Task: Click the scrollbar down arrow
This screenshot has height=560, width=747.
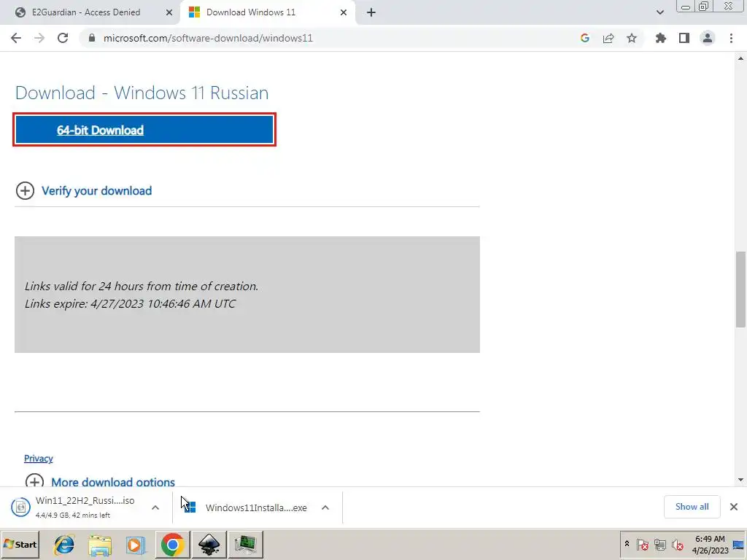Action: pyautogui.click(x=740, y=480)
